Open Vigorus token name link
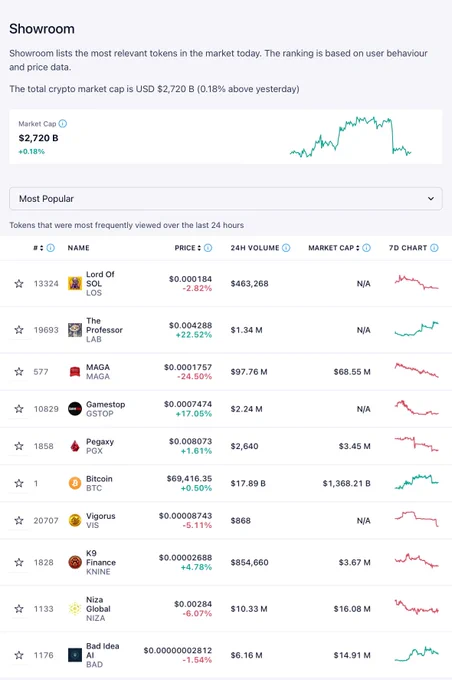 (101, 516)
